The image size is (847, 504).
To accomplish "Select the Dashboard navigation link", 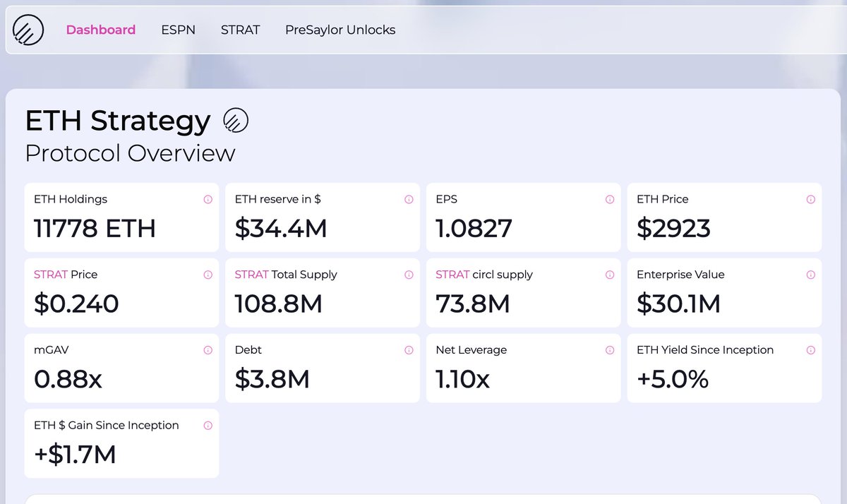I will (x=101, y=30).
